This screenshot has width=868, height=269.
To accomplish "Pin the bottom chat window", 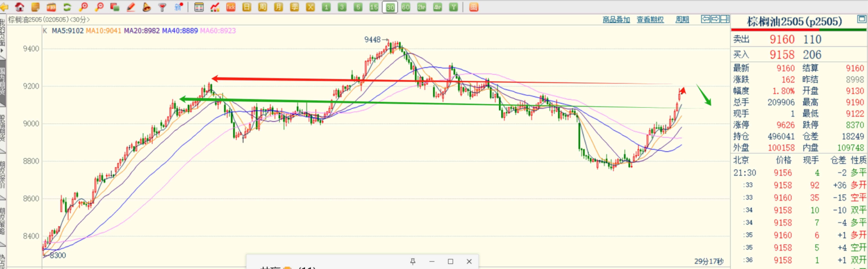I will coord(413,261).
